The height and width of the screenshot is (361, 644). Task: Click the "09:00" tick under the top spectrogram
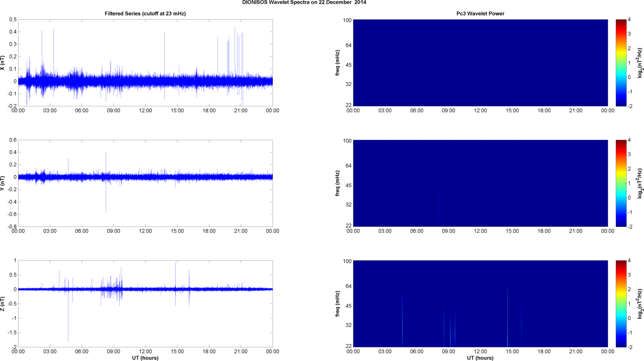[x=448, y=111]
